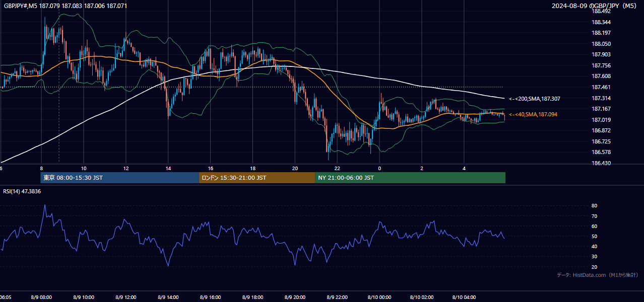The image size is (644, 302).
Task: Select price axis value 187.903
Action: coord(601,54)
